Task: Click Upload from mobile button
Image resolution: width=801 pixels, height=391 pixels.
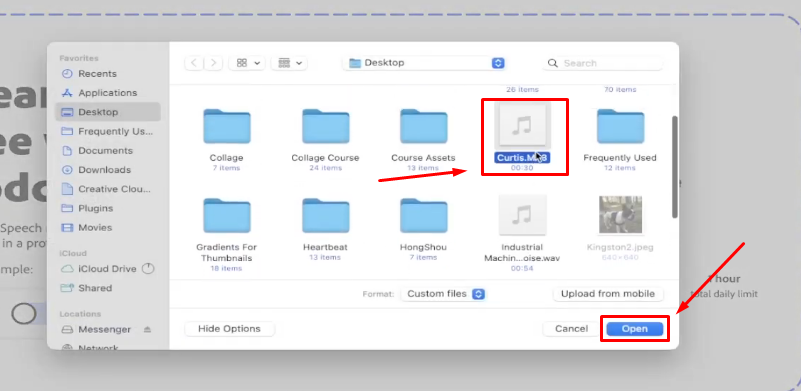Action: (608, 294)
